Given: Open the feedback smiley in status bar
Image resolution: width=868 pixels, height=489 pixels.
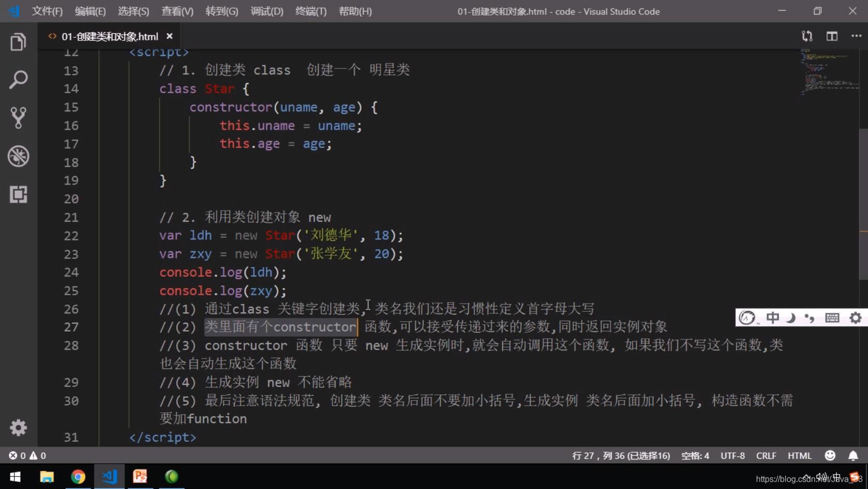Looking at the screenshot, I should pyautogui.click(x=830, y=455).
